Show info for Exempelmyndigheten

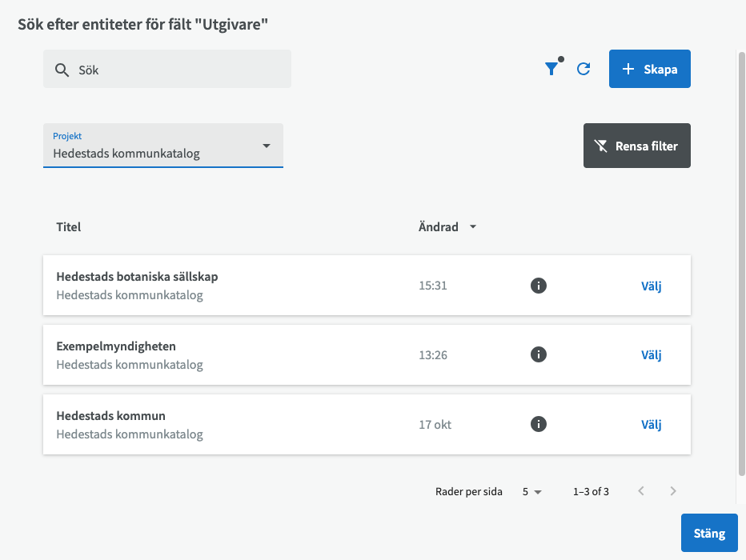(x=539, y=354)
